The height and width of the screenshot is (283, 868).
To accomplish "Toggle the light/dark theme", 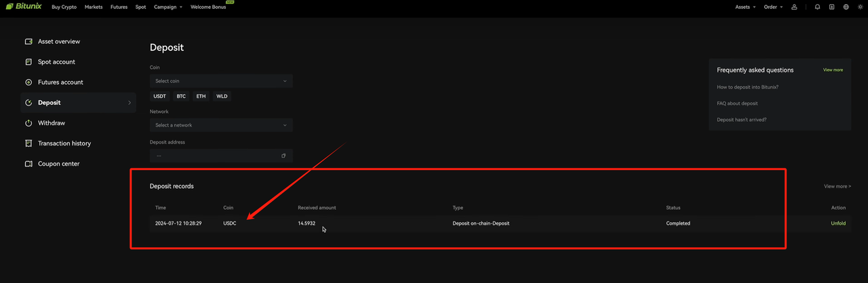I will click(x=859, y=7).
